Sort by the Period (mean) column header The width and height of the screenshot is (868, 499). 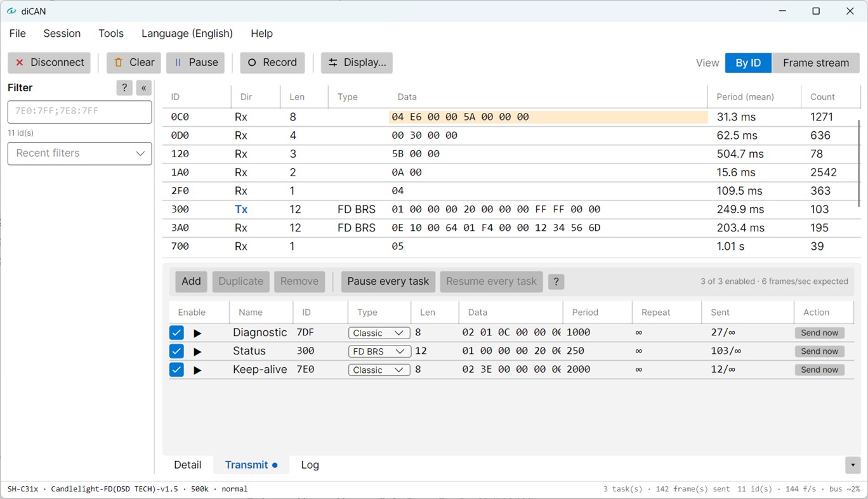click(x=746, y=97)
